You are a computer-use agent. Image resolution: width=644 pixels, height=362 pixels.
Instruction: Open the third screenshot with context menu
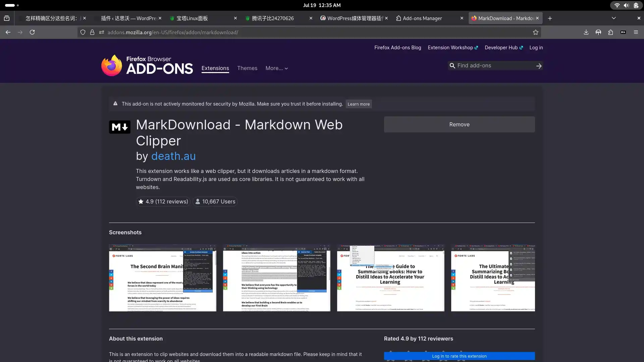point(391,278)
